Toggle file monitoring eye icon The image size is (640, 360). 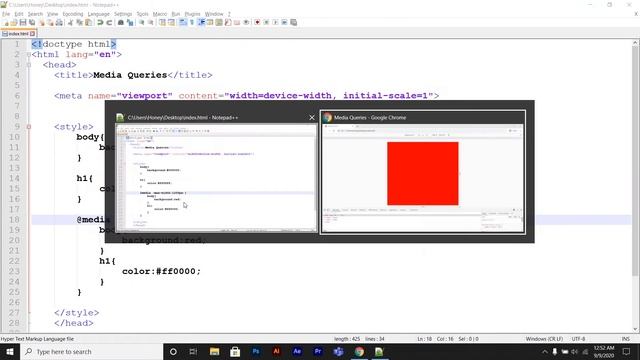point(246,22)
